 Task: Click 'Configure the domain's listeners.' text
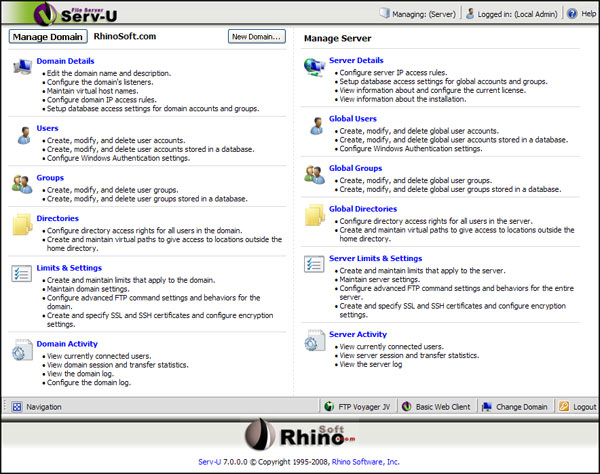pyautogui.click(x=100, y=82)
